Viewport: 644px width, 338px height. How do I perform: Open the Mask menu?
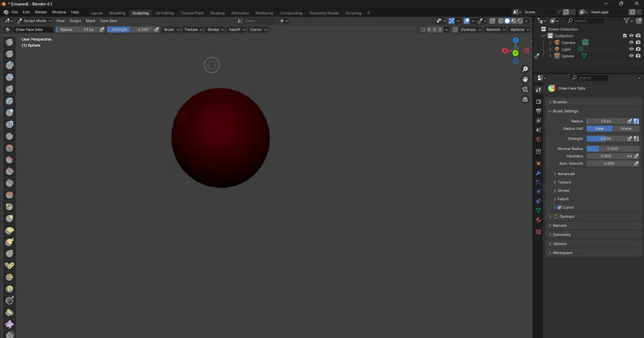point(90,21)
